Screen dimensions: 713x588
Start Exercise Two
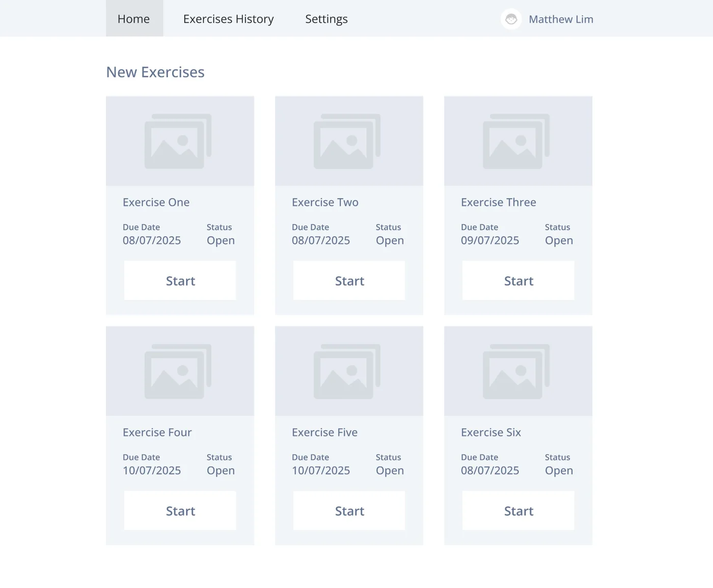tap(349, 281)
